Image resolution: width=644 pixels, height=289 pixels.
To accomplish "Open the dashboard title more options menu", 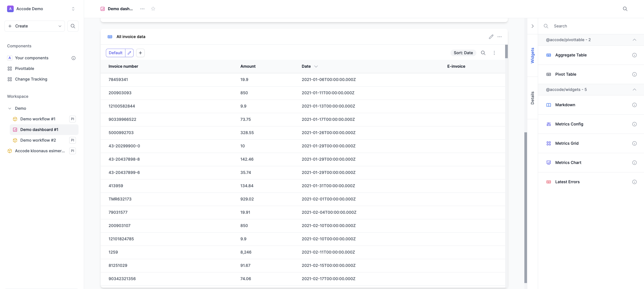I will (142, 9).
